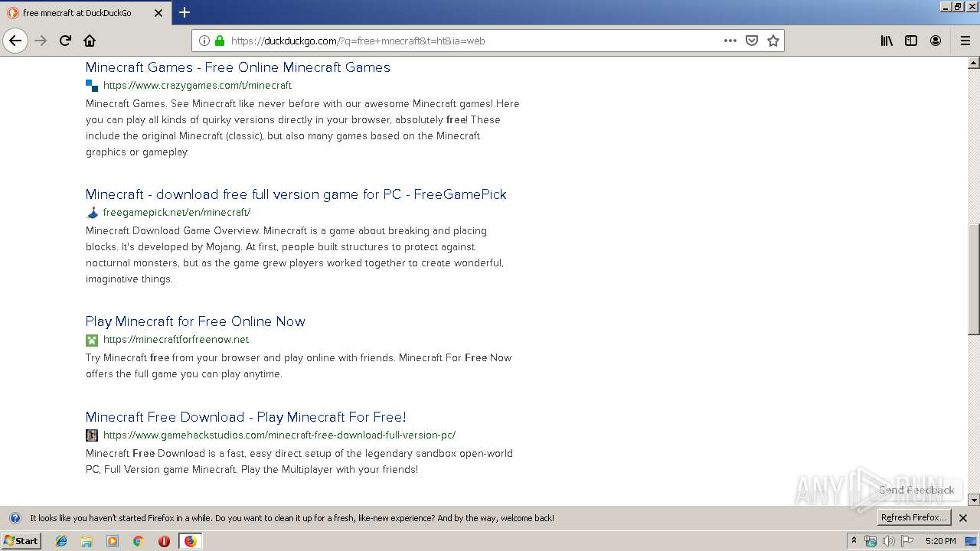Screen dimensions: 980x551
Task: Click the volume speaker tray icon
Action: coord(888,541)
